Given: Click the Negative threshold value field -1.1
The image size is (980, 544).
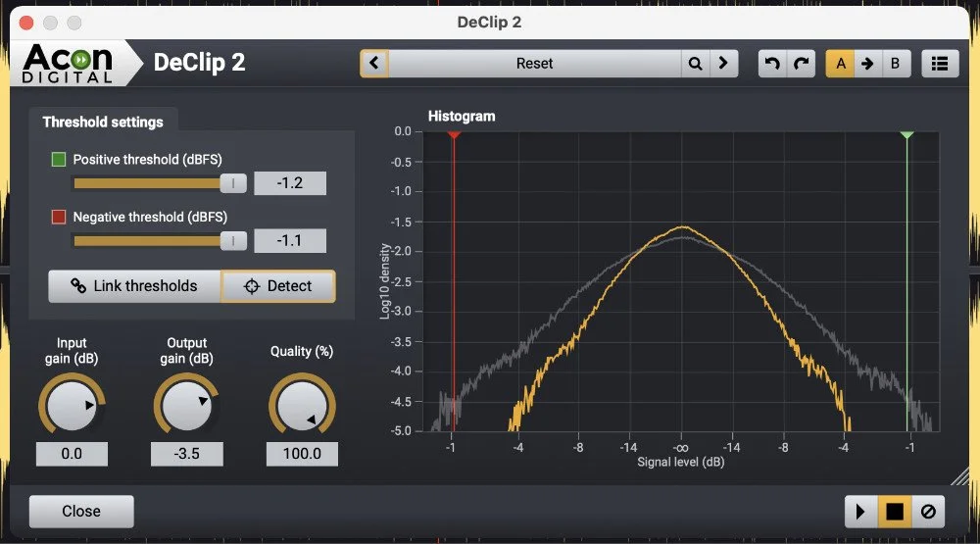Looking at the screenshot, I should click(290, 241).
